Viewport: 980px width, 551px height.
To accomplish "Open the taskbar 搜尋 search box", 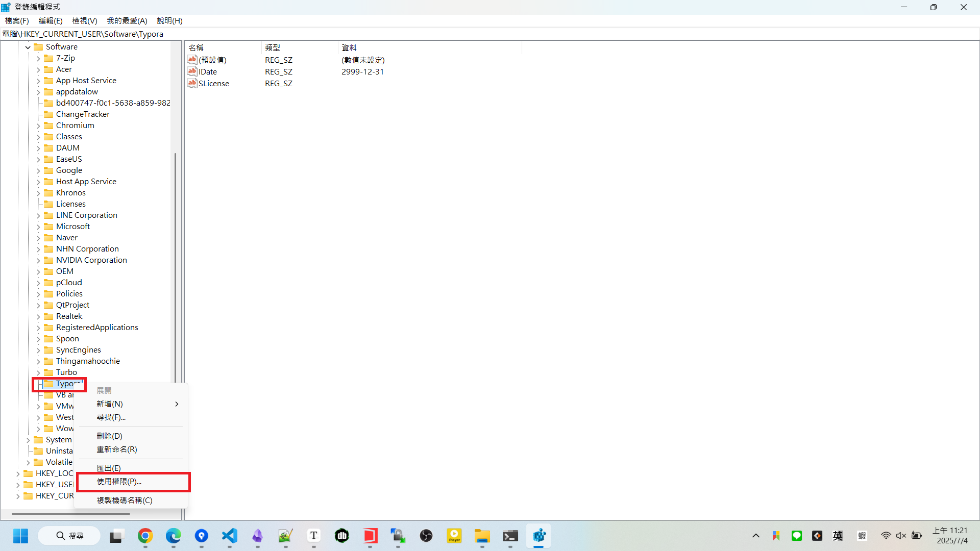I will pos(69,536).
